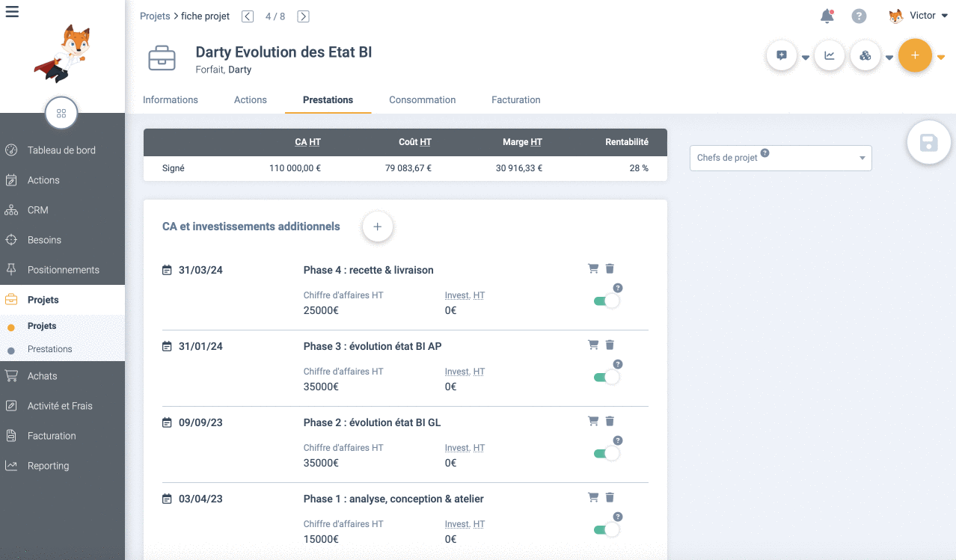
Task: Switch to the Informations tab
Action: tap(171, 99)
